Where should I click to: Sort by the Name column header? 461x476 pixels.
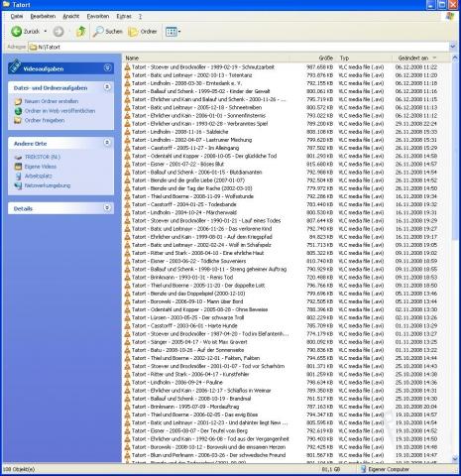(x=206, y=58)
